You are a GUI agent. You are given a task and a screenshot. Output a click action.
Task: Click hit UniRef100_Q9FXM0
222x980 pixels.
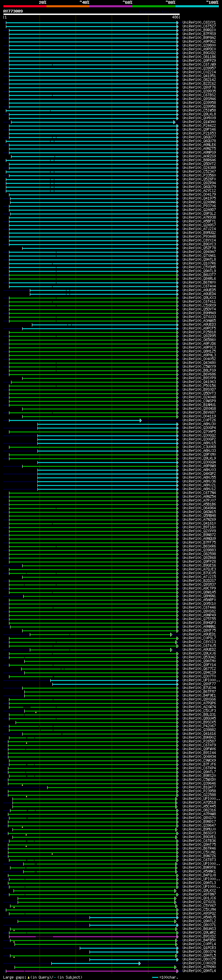pyautogui.click(x=199, y=455)
